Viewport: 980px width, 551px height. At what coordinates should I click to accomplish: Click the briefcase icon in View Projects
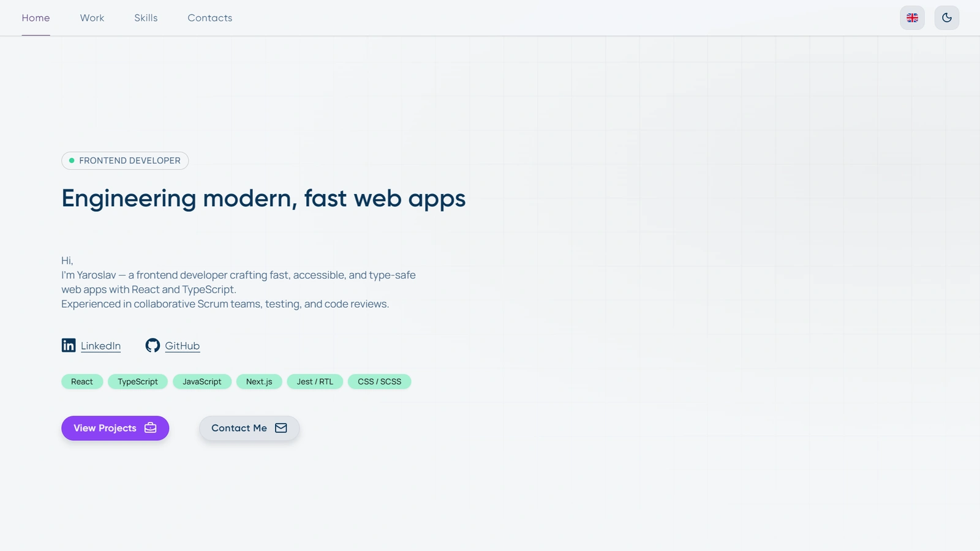[x=151, y=428]
